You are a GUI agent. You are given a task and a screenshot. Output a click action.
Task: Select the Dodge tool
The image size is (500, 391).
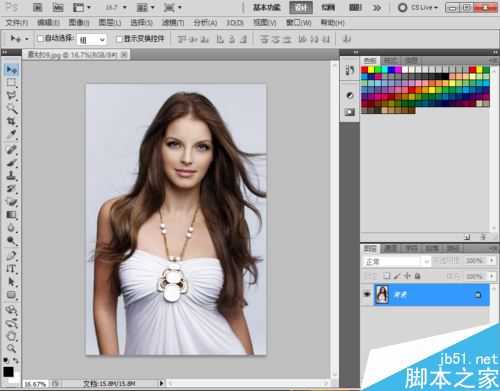[x=12, y=241]
